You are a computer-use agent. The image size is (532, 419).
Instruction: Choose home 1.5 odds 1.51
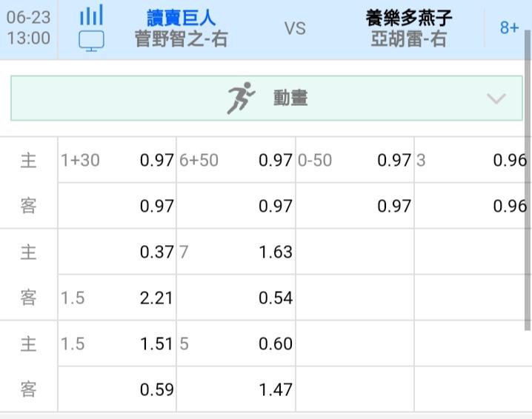coord(156,343)
